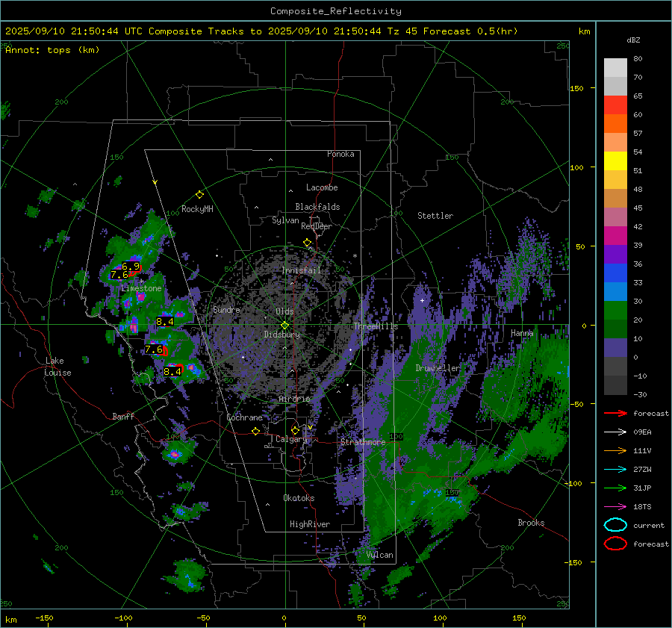Image resolution: width=672 pixels, height=628 pixels.
Task: Click the Banff town label
Action: (123, 416)
